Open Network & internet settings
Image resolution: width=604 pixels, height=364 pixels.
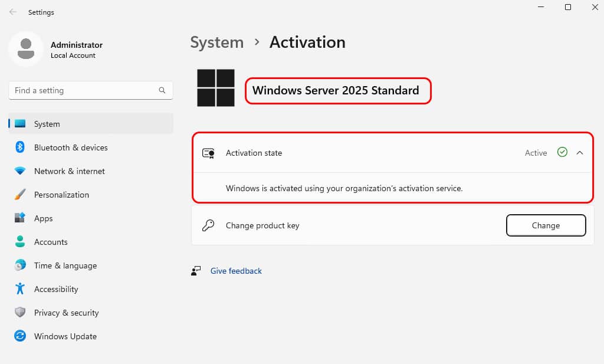point(91,171)
